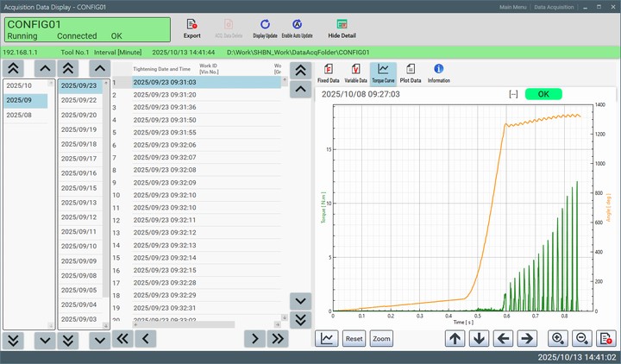Refresh the data with Display Update
Screen dimensions: 621x364
point(265,25)
